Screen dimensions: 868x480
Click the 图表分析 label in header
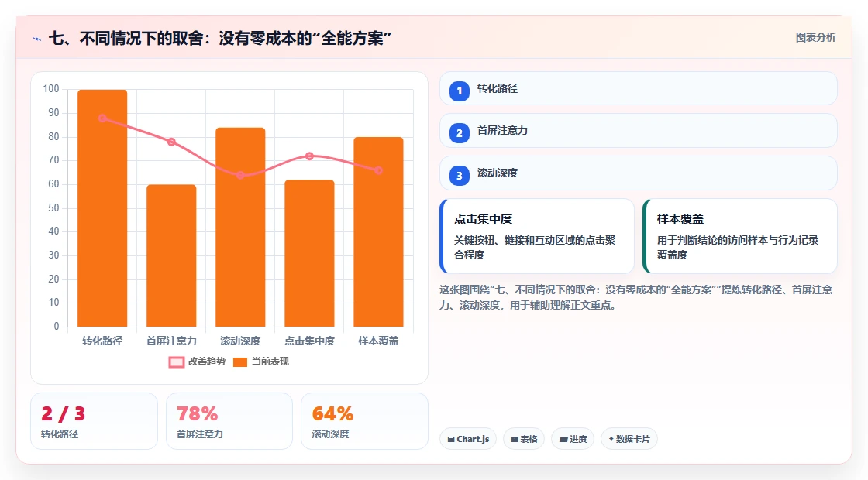(815, 38)
